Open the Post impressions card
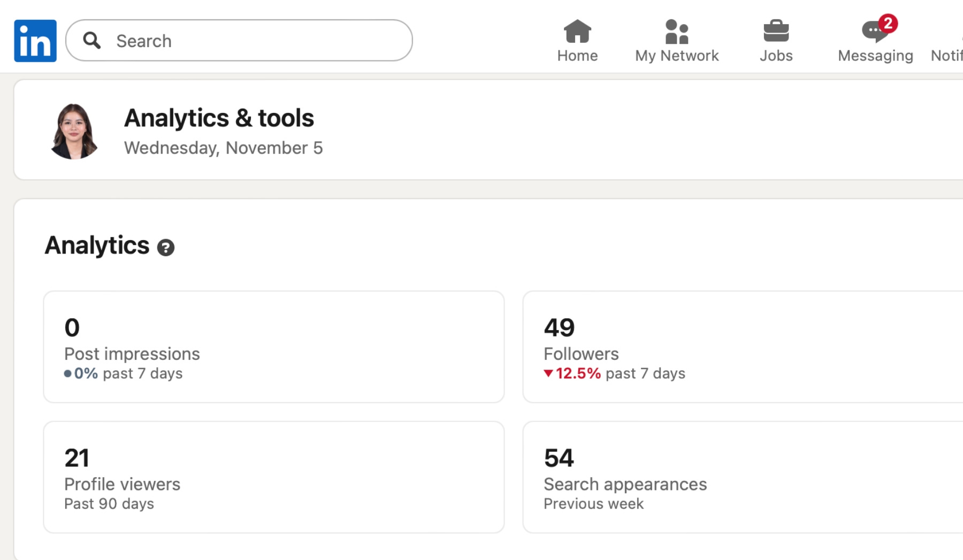This screenshot has height=560, width=963. click(x=274, y=347)
